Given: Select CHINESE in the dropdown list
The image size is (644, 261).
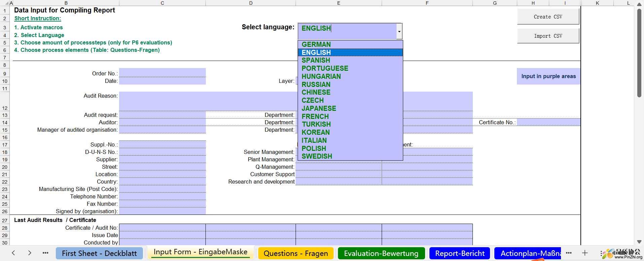Looking at the screenshot, I should (350, 92).
